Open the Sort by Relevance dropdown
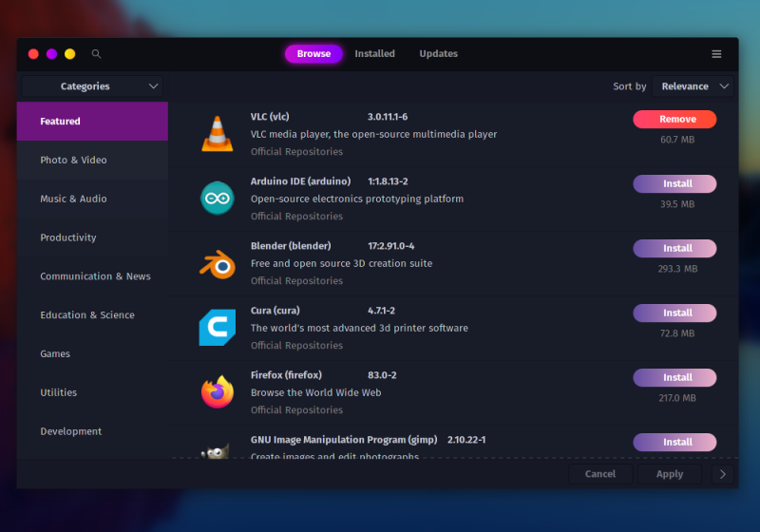The height and width of the screenshot is (532, 760). (693, 86)
